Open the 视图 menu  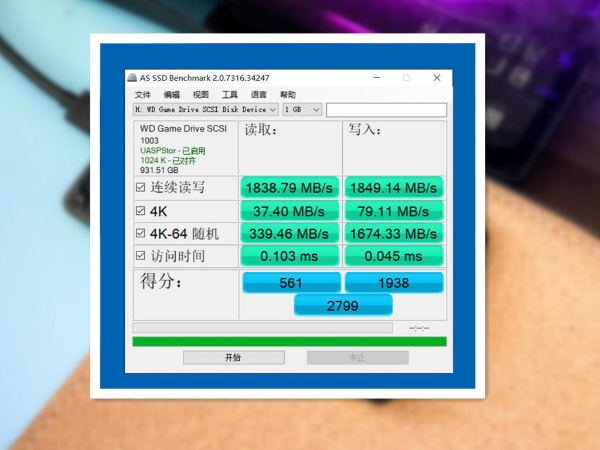(x=201, y=95)
